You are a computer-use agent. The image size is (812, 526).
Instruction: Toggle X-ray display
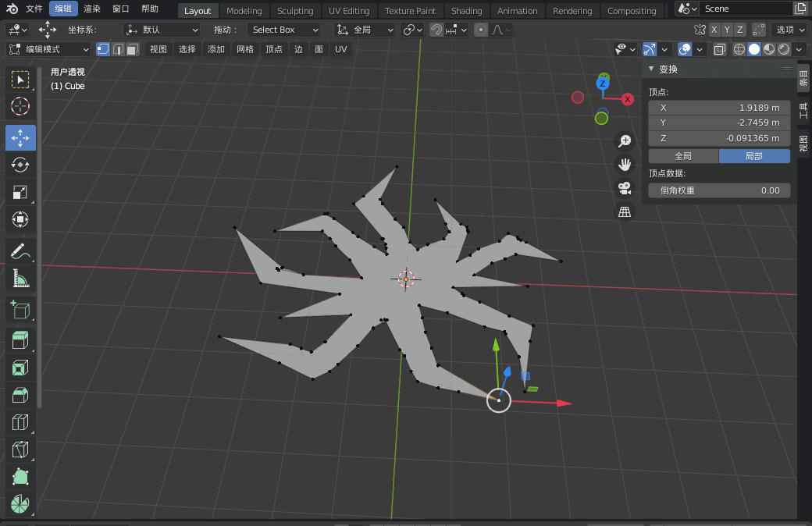(719, 49)
